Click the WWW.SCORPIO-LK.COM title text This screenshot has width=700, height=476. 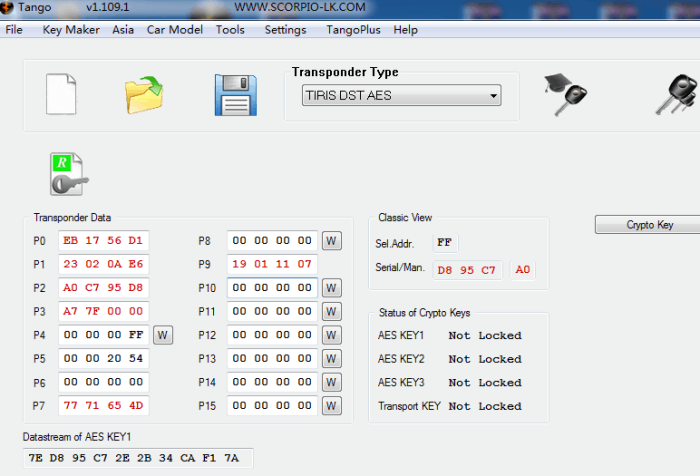click(300, 7)
